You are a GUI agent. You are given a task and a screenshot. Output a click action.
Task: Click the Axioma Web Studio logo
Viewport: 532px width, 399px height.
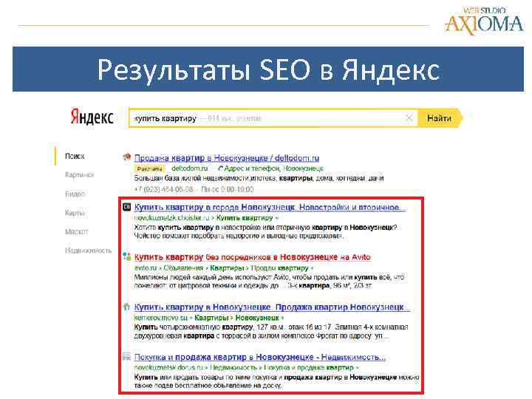click(x=484, y=21)
